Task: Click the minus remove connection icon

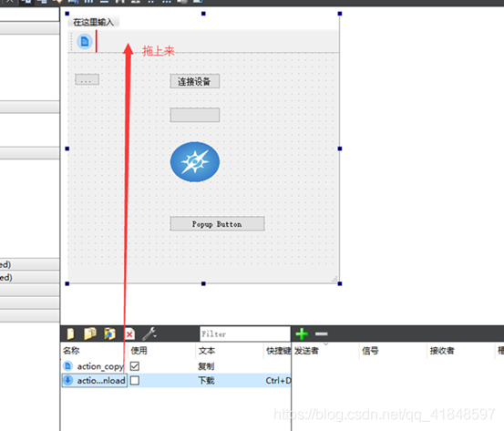Action: pyautogui.click(x=322, y=334)
